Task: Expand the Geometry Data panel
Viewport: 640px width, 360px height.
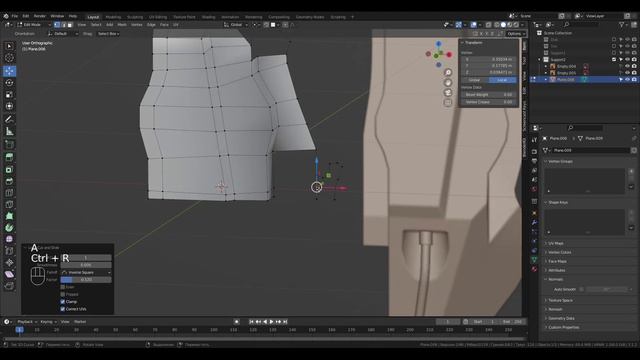Action: tap(561, 318)
